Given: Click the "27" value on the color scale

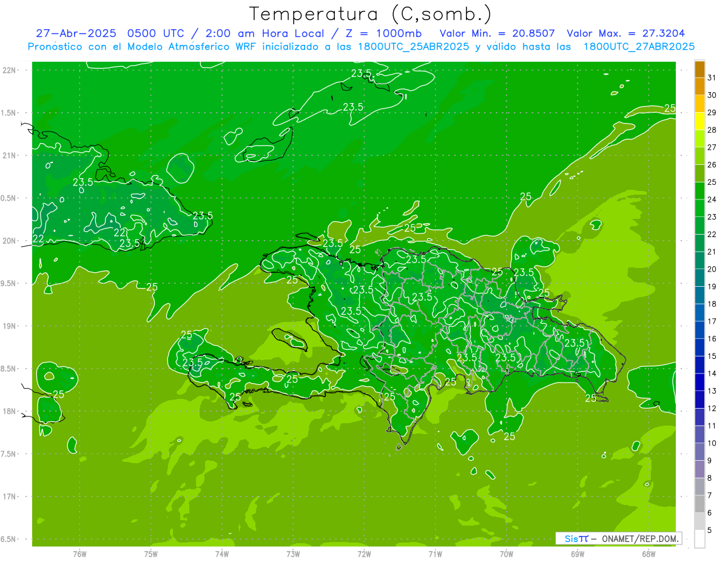Looking at the screenshot, I should [712, 147].
